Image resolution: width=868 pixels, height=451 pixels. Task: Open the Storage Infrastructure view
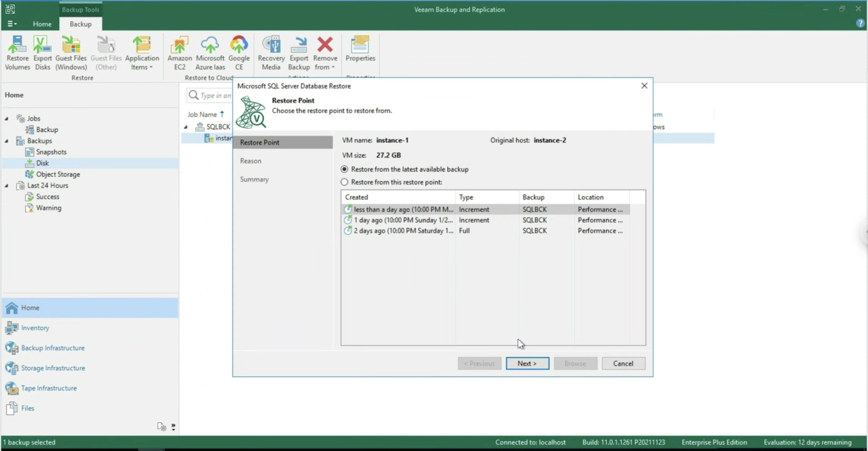90,368
